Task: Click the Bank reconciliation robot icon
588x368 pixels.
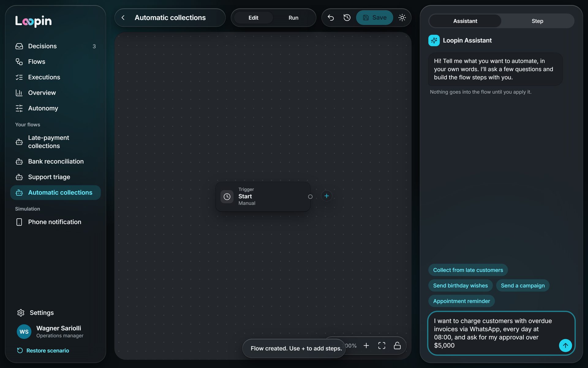Action: pyautogui.click(x=19, y=162)
